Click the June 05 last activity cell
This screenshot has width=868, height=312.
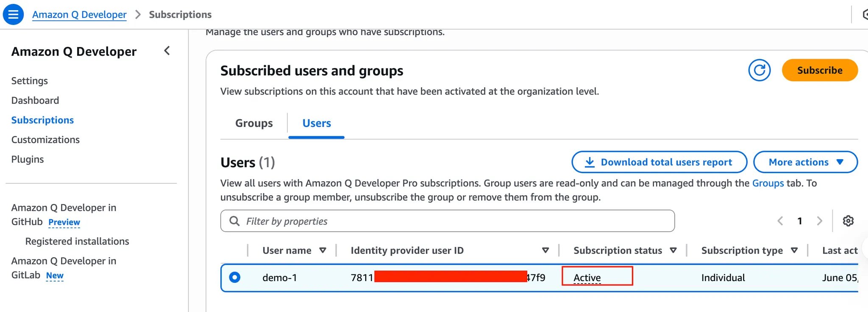click(840, 278)
